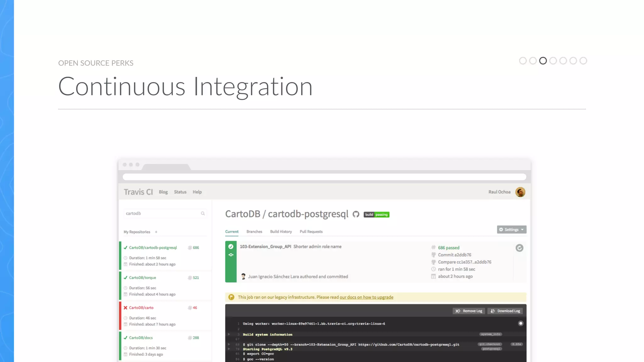Open the Status menu link

coord(180,192)
